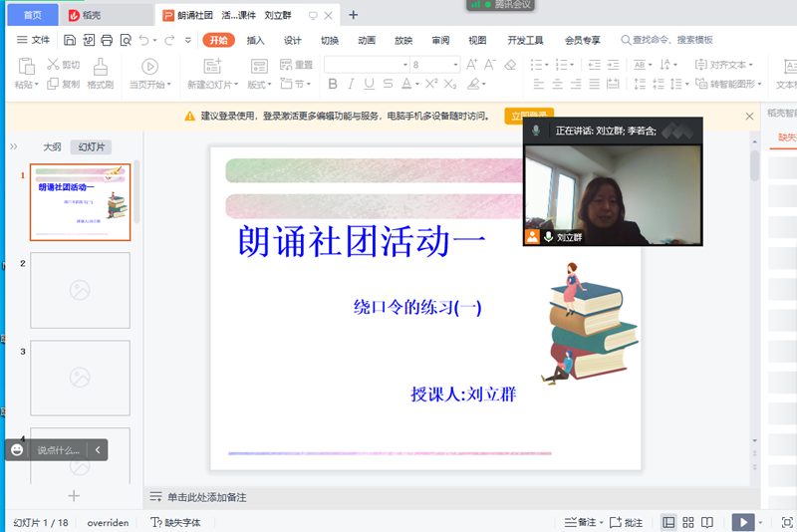Justify text alignment icon

click(x=594, y=84)
